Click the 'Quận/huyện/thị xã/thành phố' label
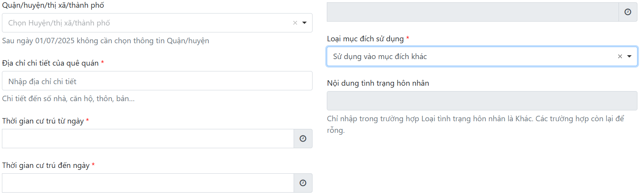This screenshot has height=193, width=644. pos(53,5)
